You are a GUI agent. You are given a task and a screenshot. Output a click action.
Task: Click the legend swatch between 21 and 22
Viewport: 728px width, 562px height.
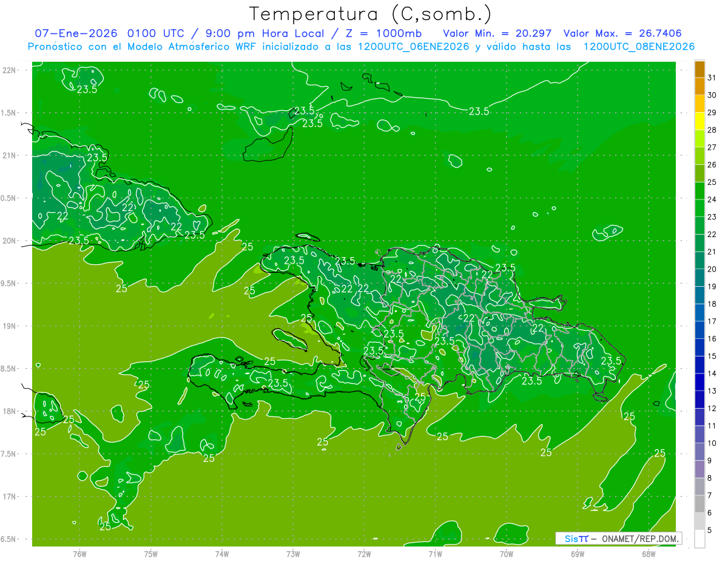point(699,243)
